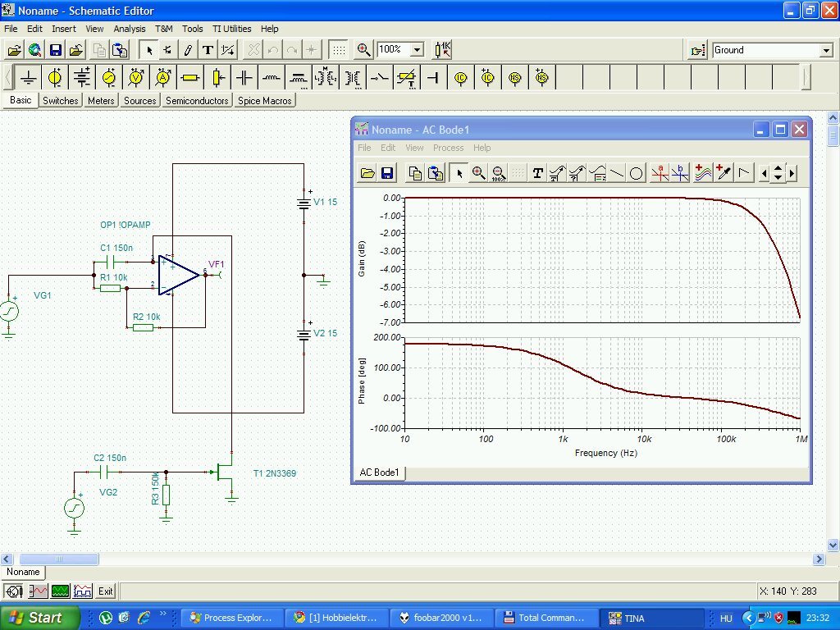Switch to the Spice Macros tab
The width and height of the screenshot is (840, 630).
click(x=265, y=101)
